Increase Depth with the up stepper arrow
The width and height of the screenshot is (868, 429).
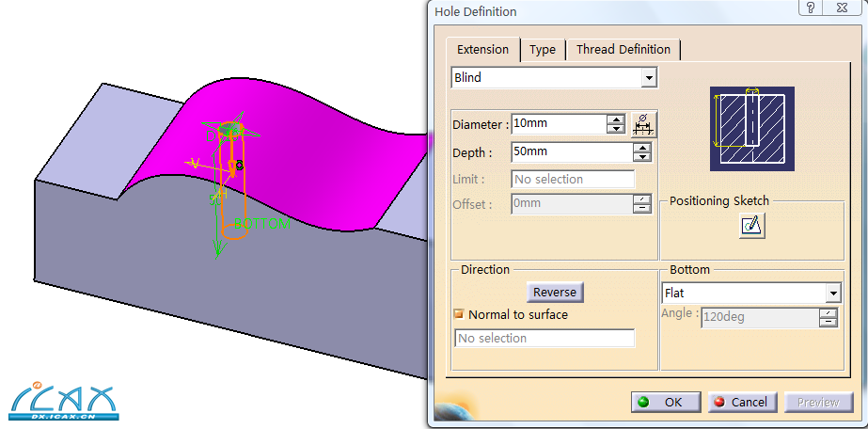[x=641, y=148]
